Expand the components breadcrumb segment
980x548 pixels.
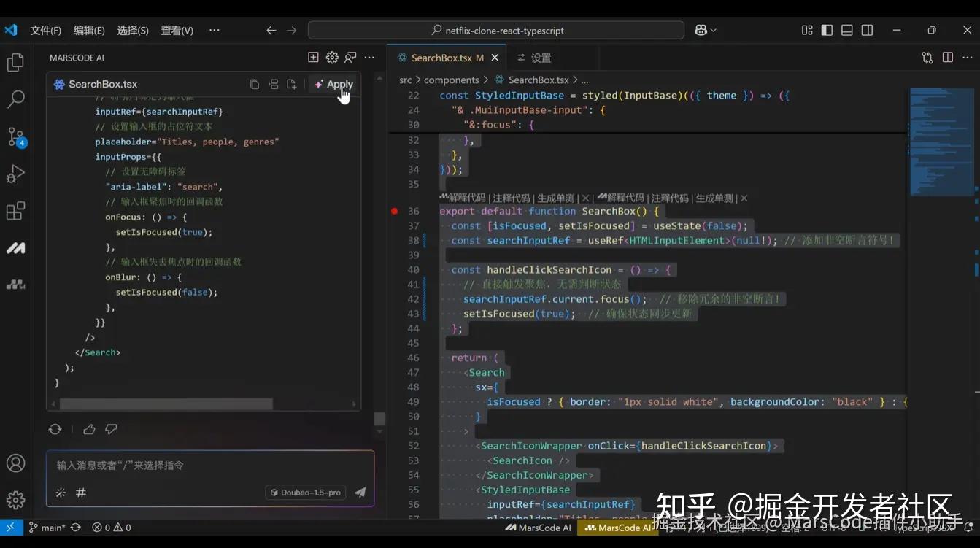pyautogui.click(x=452, y=80)
